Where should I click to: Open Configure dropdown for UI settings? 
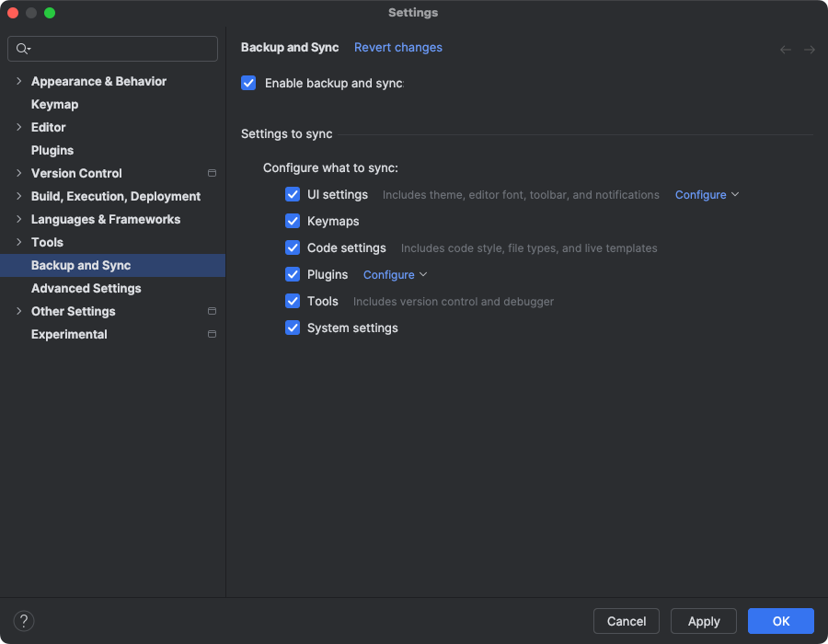707,195
